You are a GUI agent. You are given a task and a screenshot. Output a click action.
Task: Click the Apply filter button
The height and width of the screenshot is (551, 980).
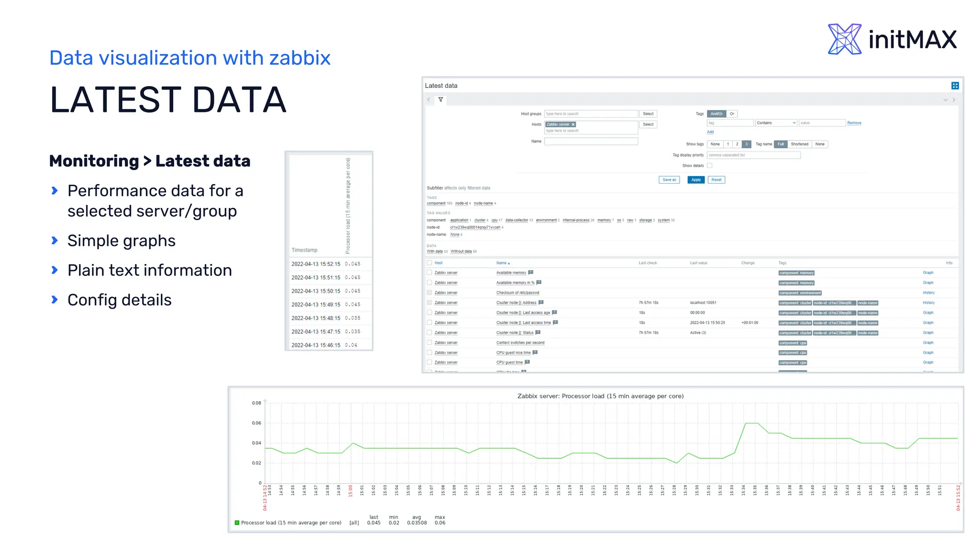coord(696,180)
